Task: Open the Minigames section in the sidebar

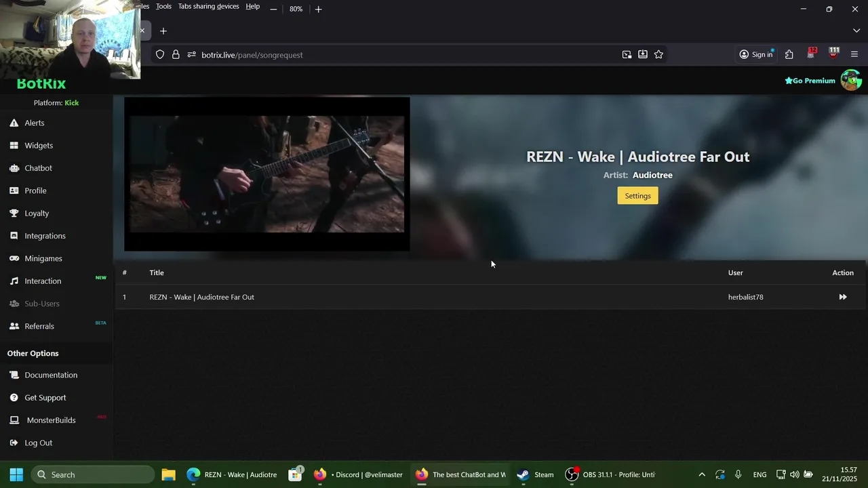Action: (x=43, y=258)
